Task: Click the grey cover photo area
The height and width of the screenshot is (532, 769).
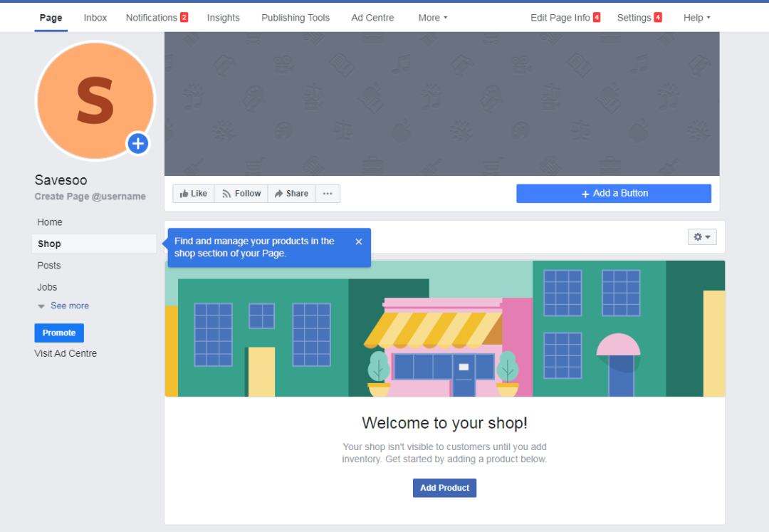Action: [442, 104]
